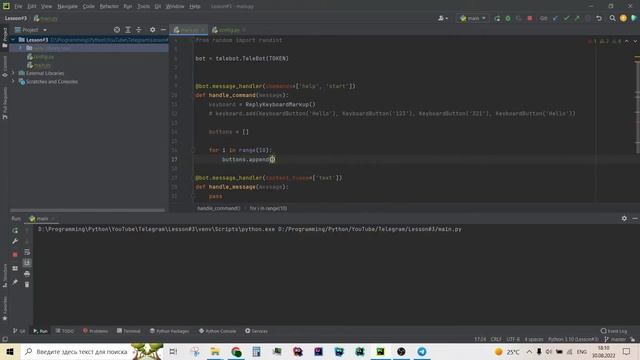The image size is (640, 360).
Task: Open Services tool window
Action: point(256,331)
